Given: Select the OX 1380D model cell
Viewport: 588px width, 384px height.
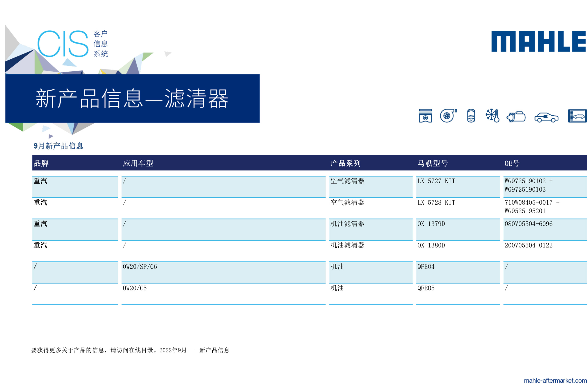Looking at the screenshot, I should pos(458,251).
